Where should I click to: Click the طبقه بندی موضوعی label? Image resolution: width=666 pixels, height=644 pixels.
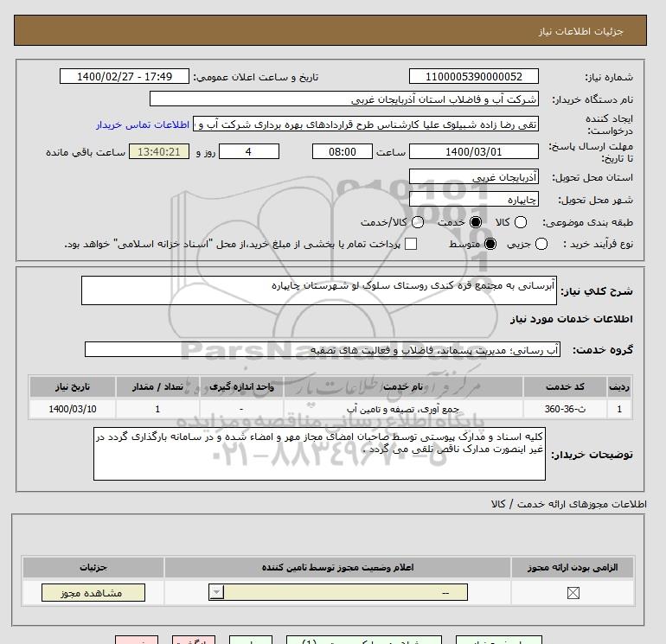tap(588, 222)
